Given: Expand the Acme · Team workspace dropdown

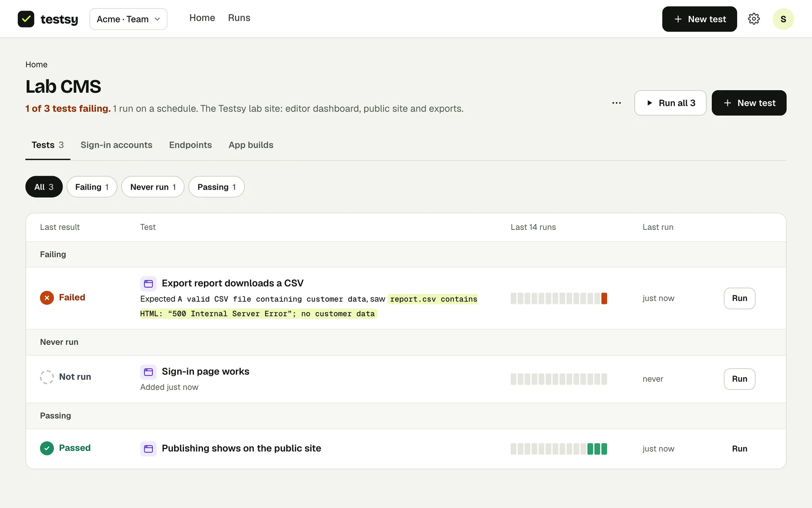Looking at the screenshot, I should 129,19.
